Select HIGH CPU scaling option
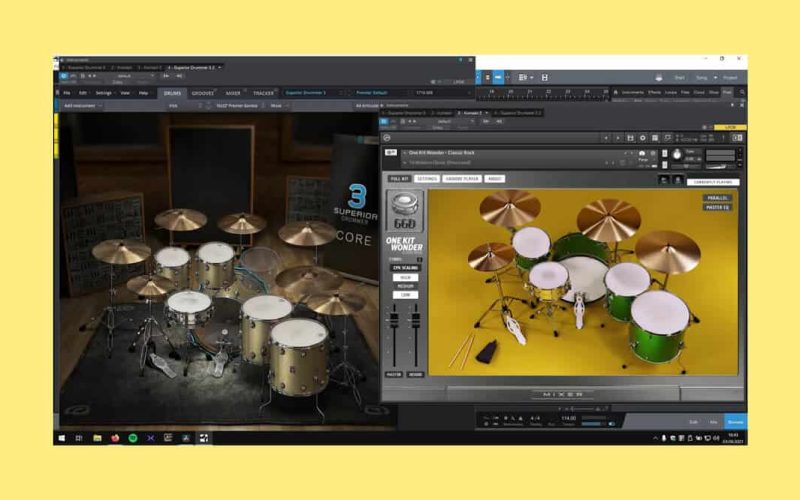800x500 pixels. [x=405, y=278]
